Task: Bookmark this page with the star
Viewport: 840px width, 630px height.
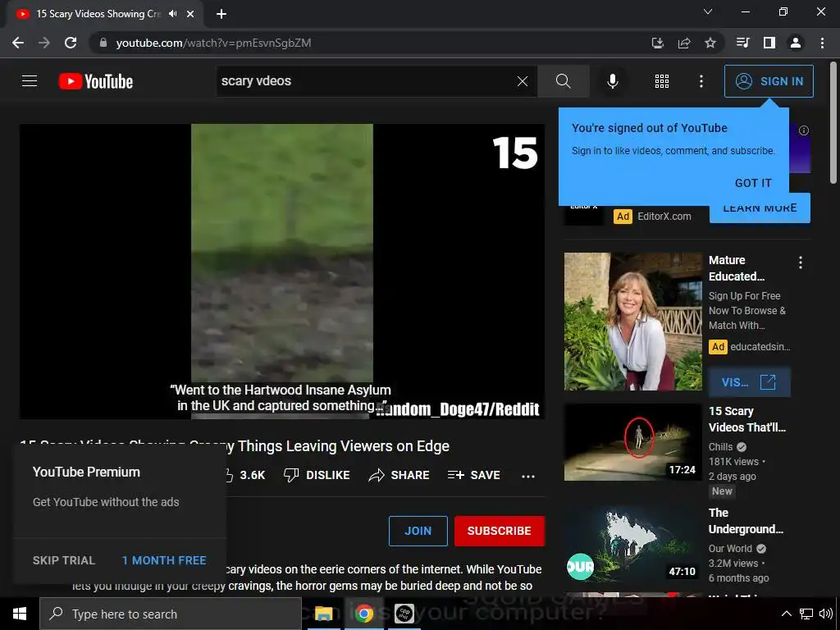Action: (x=710, y=43)
